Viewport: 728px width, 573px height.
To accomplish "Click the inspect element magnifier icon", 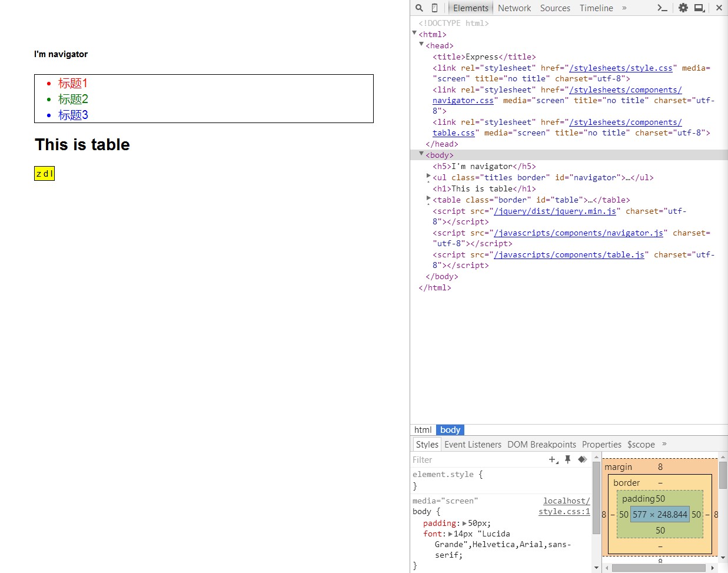I will (x=419, y=8).
